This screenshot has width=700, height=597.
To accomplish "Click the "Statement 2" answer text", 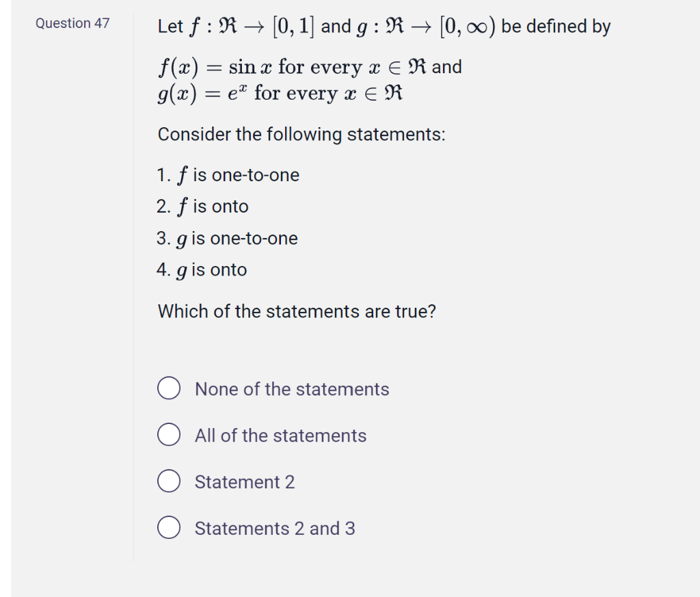I will tap(244, 482).
